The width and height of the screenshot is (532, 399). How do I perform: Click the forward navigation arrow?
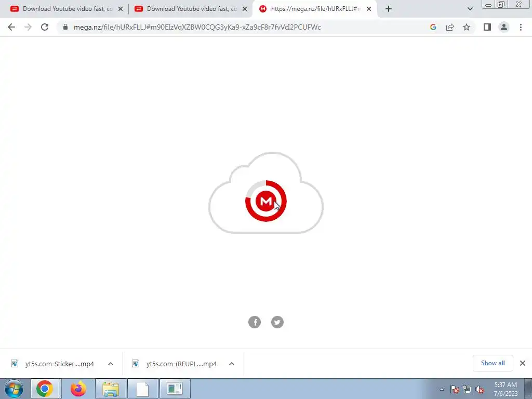28,27
